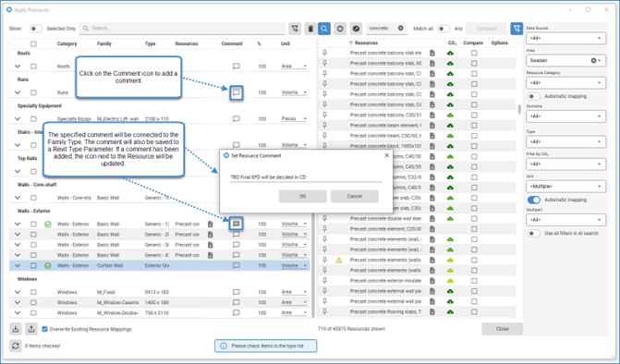Click the trash delete icon in toolbar

pos(310,29)
